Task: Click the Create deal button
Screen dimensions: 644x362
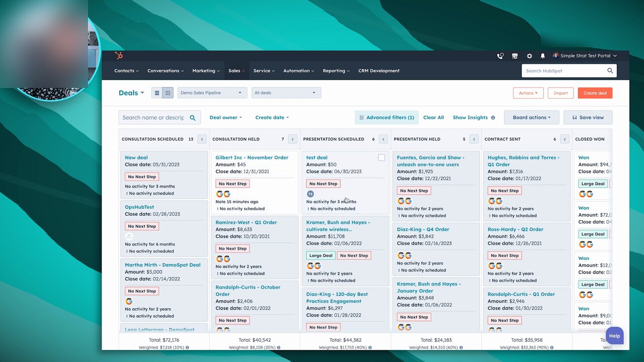Action: [x=595, y=93]
